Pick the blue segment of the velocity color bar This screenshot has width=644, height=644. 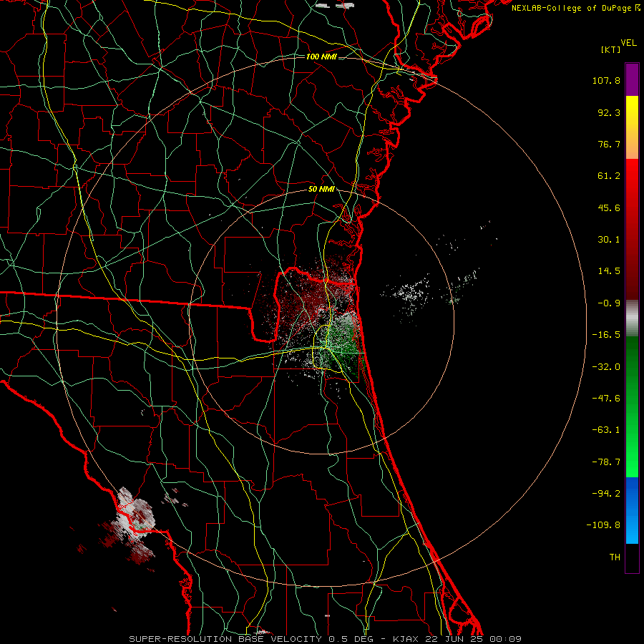click(632, 510)
